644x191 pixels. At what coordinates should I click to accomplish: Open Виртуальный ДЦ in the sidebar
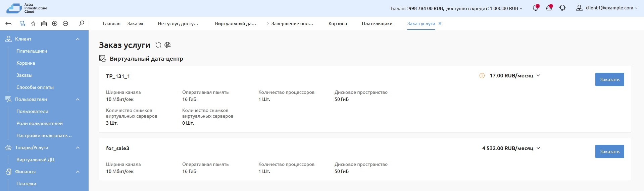[x=36, y=160]
